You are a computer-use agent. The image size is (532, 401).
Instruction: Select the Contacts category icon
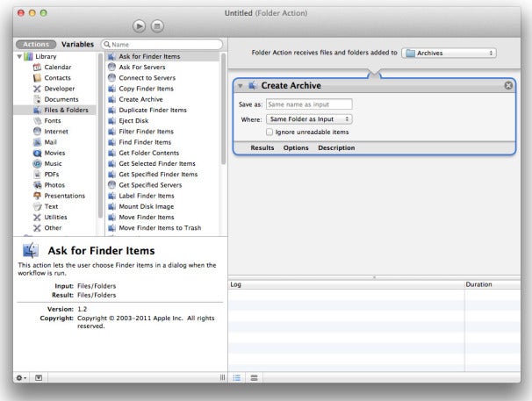37,78
